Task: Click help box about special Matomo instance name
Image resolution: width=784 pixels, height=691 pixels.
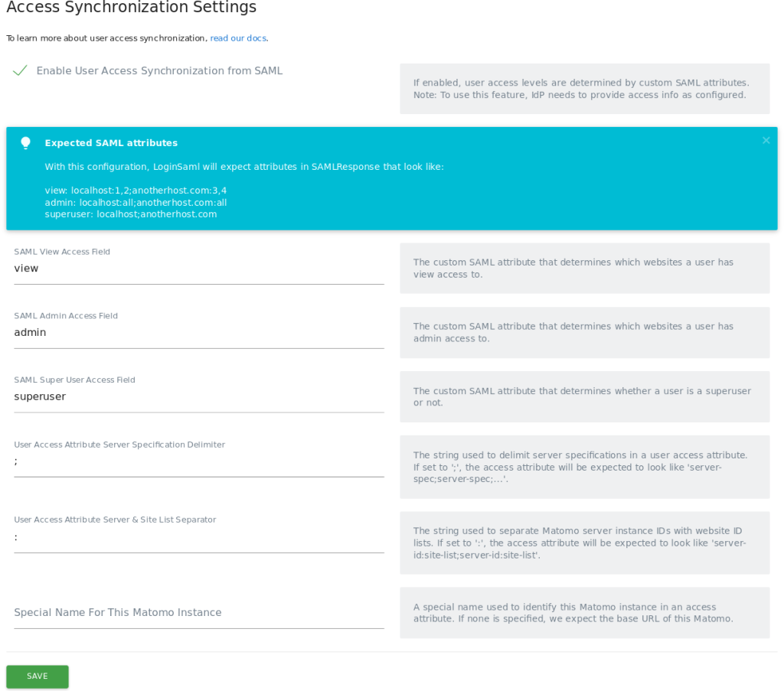Action: 584,613
